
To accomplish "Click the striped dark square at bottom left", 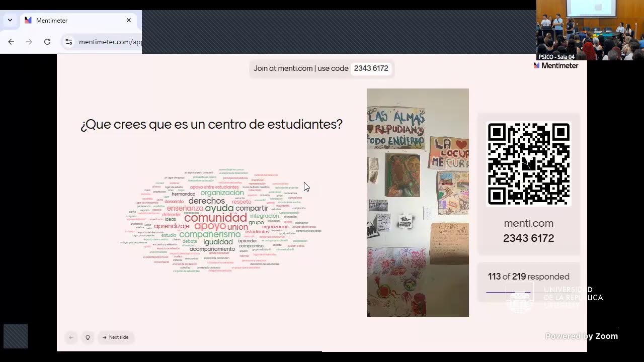I will pos(16,336).
